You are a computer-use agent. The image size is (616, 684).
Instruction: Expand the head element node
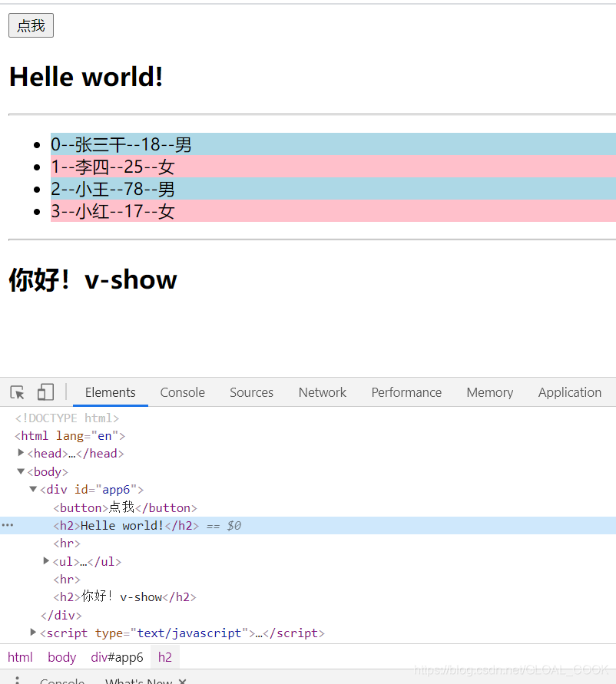point(21,453)
